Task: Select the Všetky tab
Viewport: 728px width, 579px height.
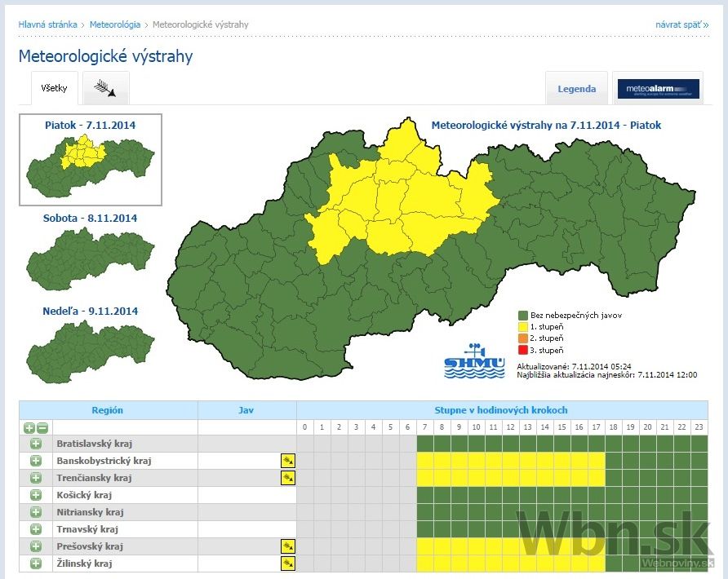Action: pyautogui.click(x=54, y=88)
